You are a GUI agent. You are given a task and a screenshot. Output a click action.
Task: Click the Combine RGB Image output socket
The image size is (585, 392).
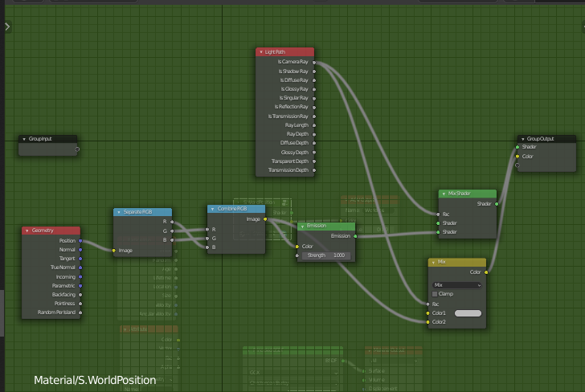coord(265,219)
